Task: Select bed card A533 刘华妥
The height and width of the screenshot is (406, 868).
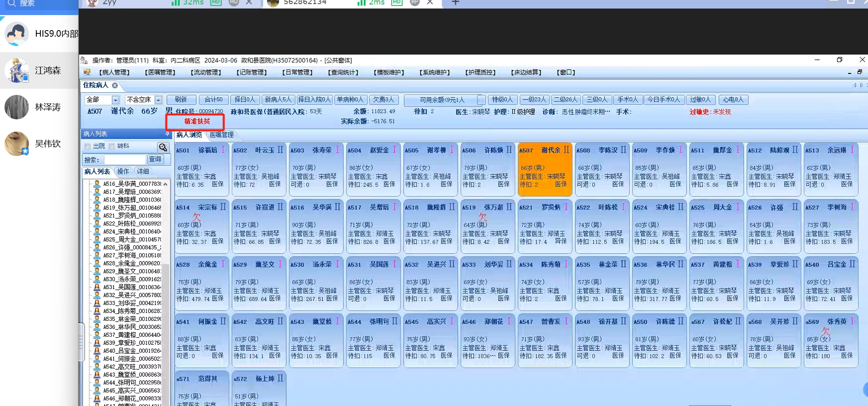Action: pyautogui.click(x=488, y=283)
